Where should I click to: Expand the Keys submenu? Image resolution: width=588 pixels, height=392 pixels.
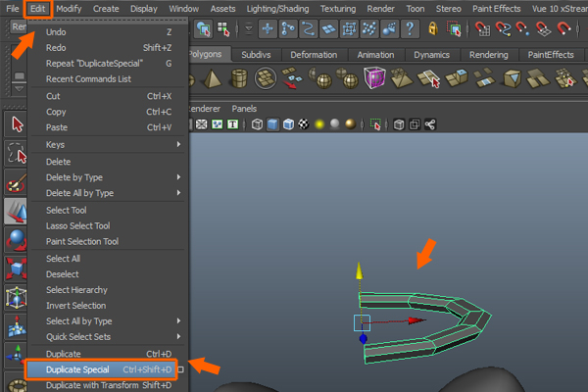pos(108,144)
